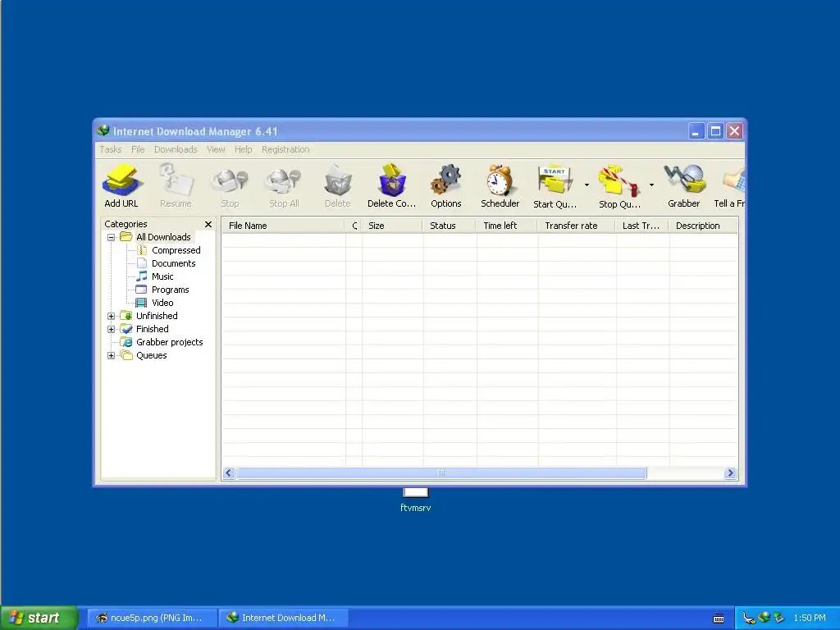Select the Music category
The width and height of the screenshot is (840, 630).
point(162,276)
